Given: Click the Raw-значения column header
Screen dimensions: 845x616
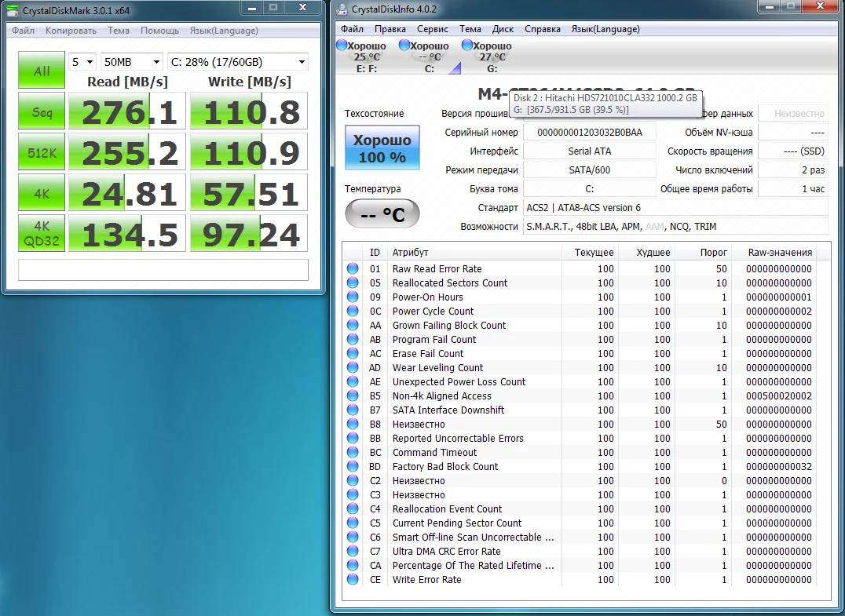Looking at the screenshot, I should pos(779,253).
